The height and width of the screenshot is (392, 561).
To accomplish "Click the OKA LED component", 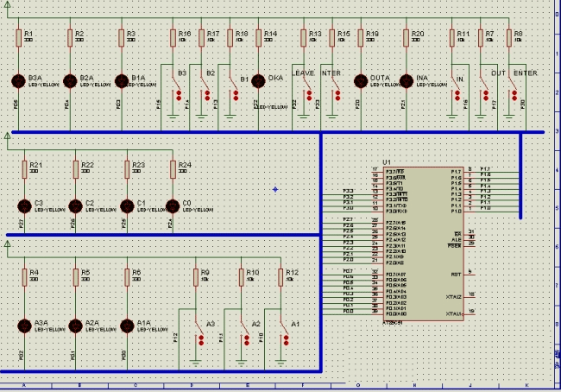I will 257,80.
